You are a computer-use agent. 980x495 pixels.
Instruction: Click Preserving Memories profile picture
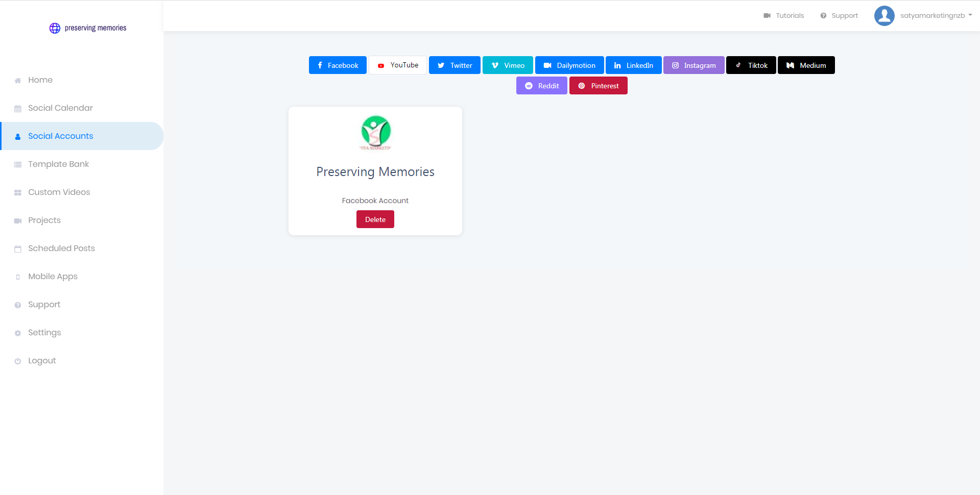coord(376,133)
